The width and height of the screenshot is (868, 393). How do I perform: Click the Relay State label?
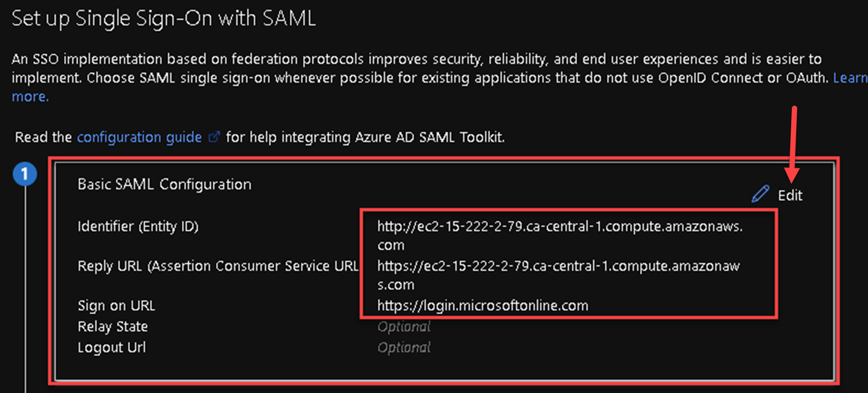pos(113,327)
